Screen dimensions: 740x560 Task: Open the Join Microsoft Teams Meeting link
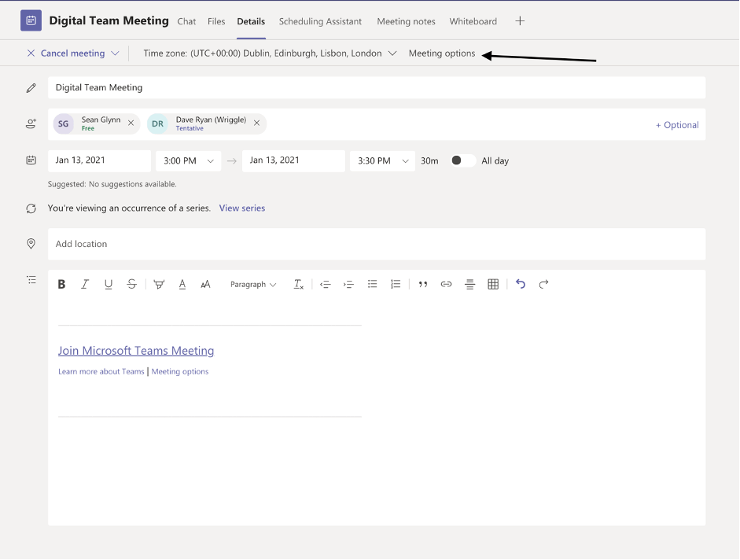click(x=136, y=351)
